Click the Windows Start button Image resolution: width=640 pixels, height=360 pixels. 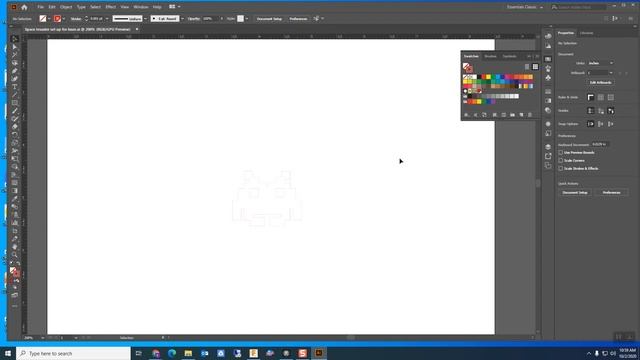coord(8,353)
